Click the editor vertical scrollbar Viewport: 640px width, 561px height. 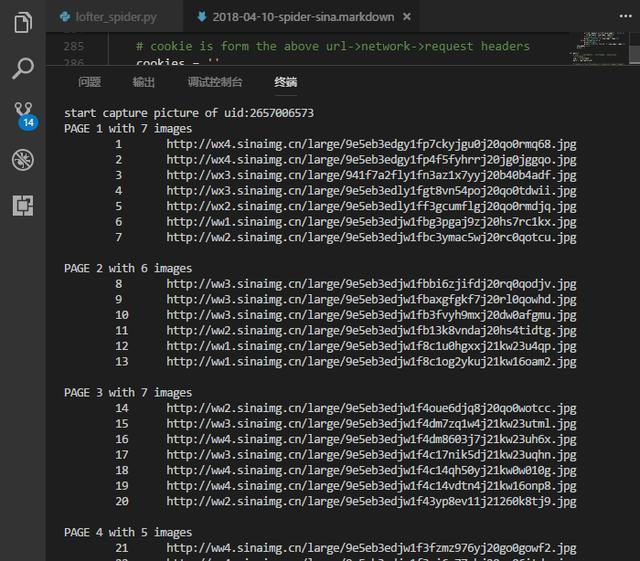(634, 48)
